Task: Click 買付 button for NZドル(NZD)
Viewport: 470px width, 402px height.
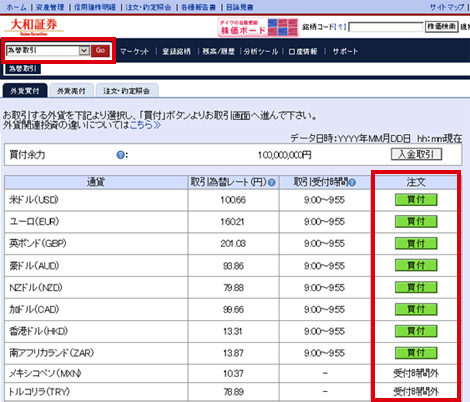Action: pyautogui.click(x=416, y=287)
